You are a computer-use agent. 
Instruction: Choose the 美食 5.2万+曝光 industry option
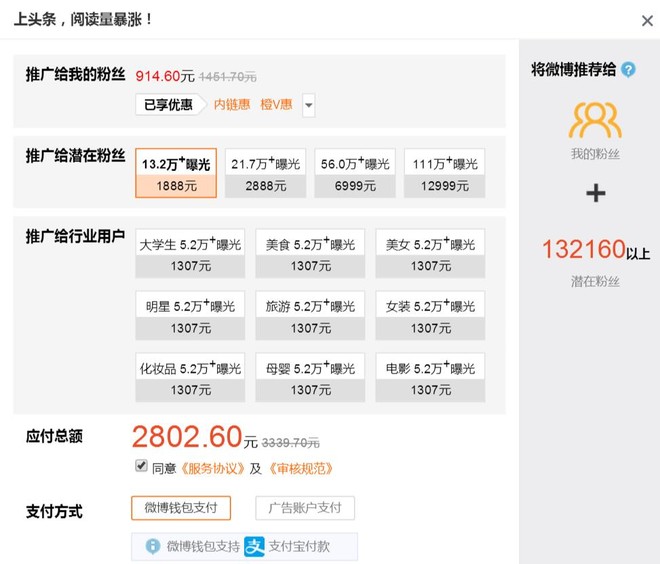point(310,253)
